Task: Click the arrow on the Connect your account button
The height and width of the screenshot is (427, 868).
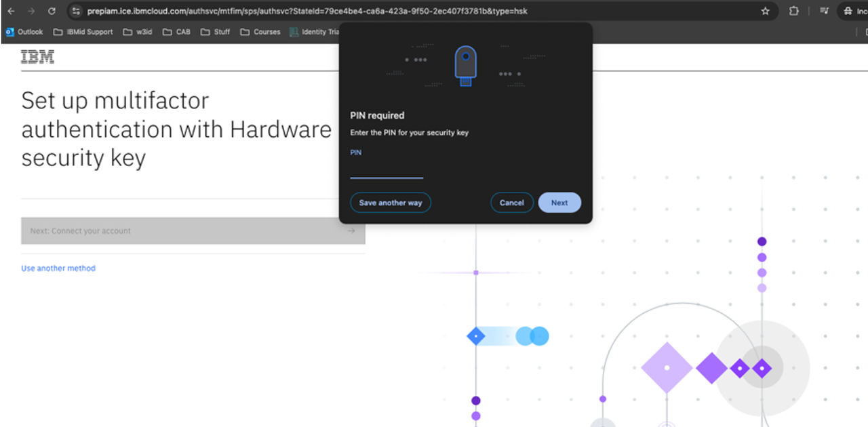Action: tap(351, 231)
